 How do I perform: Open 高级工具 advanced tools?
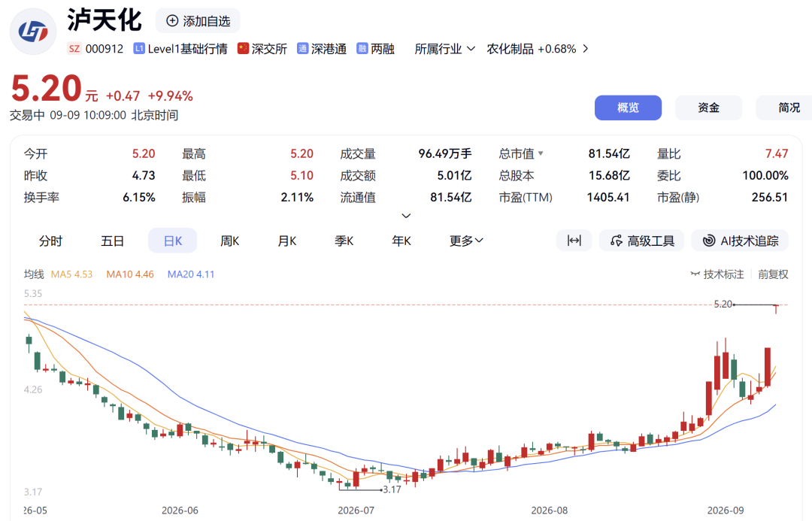(x=641, y=241)
